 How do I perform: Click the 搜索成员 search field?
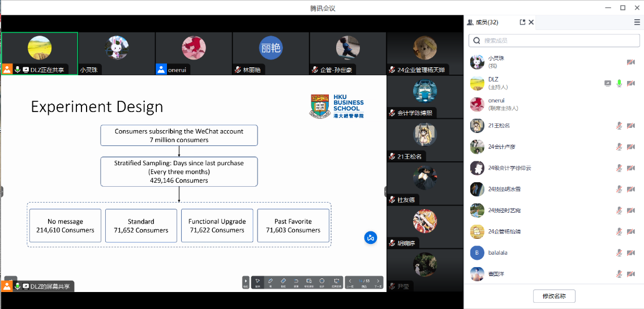(555, 41)
